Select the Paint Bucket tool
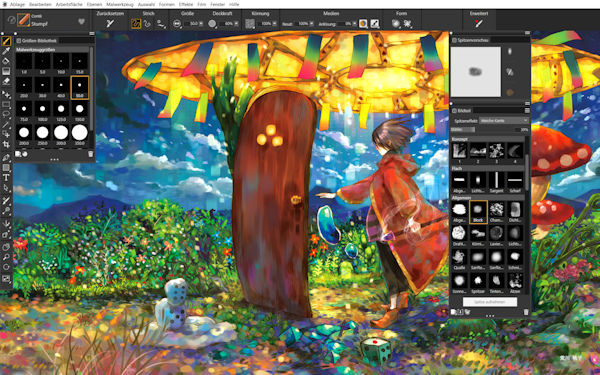Viewport: 600px width, 375px height. coord(6,61)
